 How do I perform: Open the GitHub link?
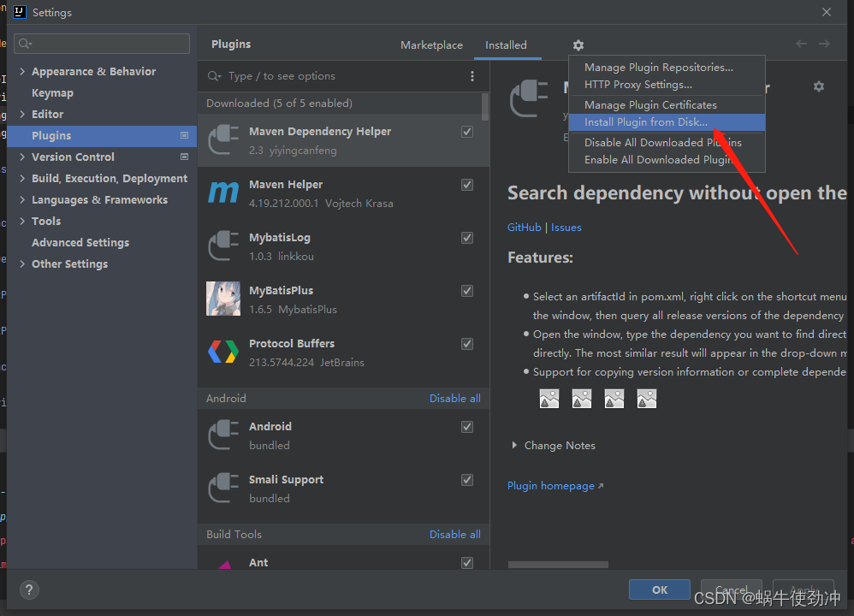pos(524,227)
